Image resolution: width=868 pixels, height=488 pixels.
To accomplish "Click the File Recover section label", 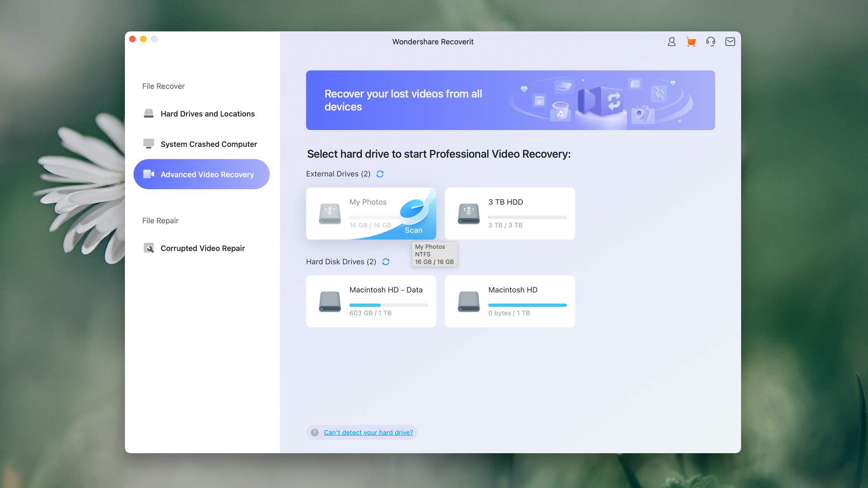I will pos(163,86).
